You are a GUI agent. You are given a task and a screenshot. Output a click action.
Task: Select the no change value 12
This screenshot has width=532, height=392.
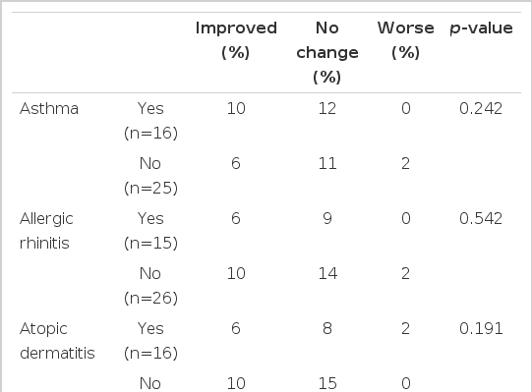[x=327, y=108]
